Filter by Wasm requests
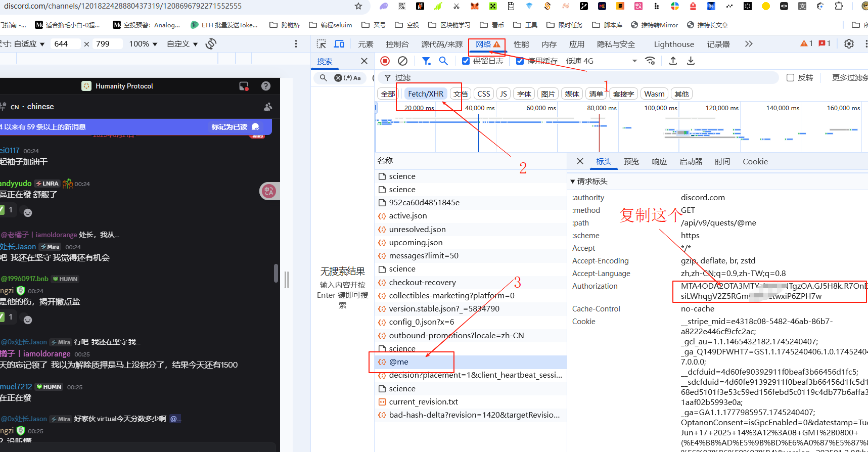 [654, 94]
